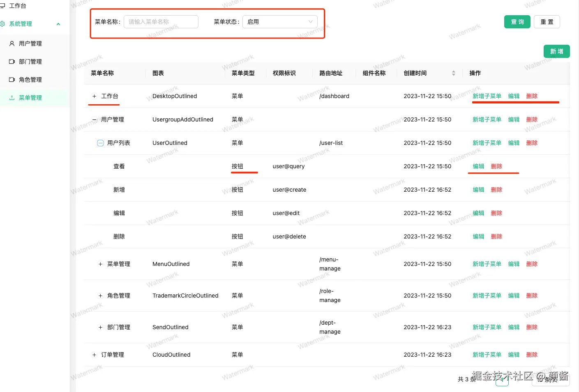The image size is (579, 392).
Task: Click the MenuOutlined cell
Action: point(171,264)
